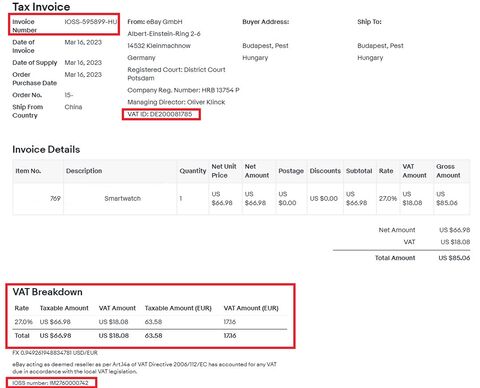This screenshot has width=480, height=388.
Task: Select "14532 Kleinmachnow" postal line
Action: [x=159, y=46]
